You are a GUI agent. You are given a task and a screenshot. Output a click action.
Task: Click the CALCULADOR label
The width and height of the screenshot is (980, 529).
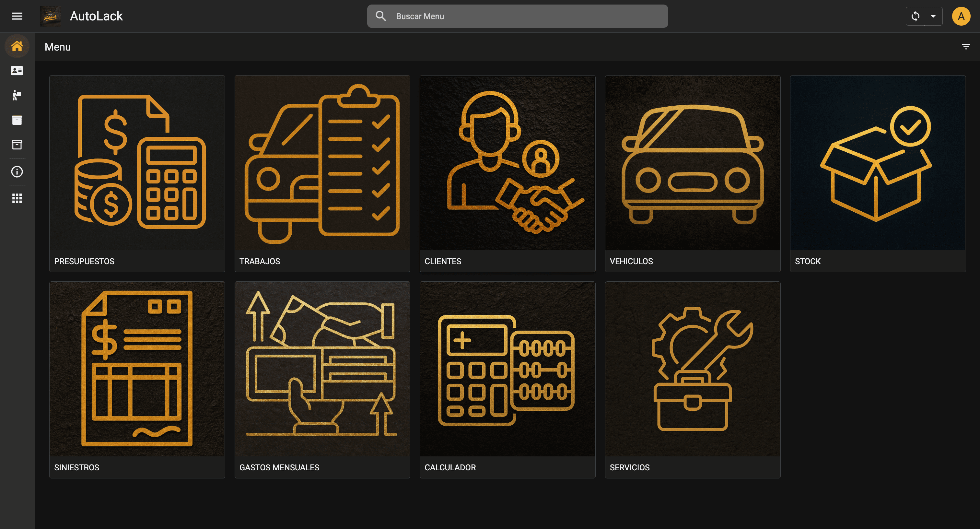coord(450,468)
